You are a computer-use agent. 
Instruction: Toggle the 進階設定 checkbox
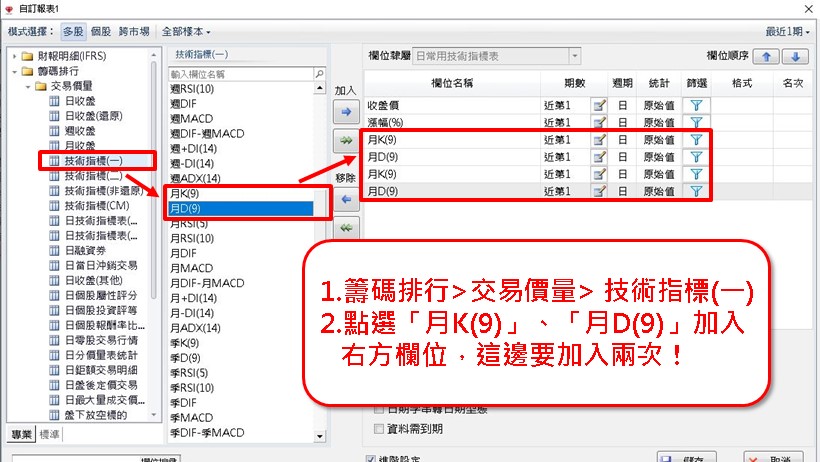coord(371,457)
